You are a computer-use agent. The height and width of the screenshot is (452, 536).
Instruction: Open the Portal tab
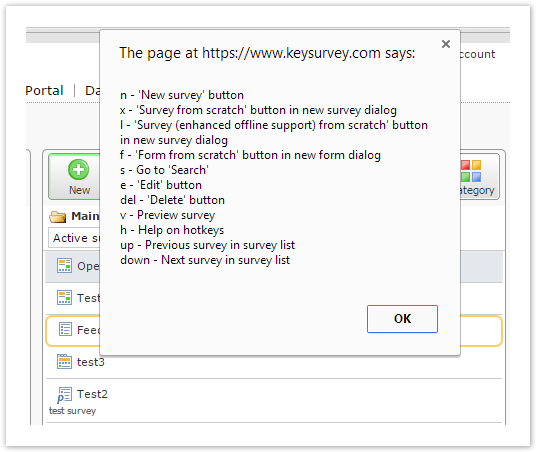44,91
